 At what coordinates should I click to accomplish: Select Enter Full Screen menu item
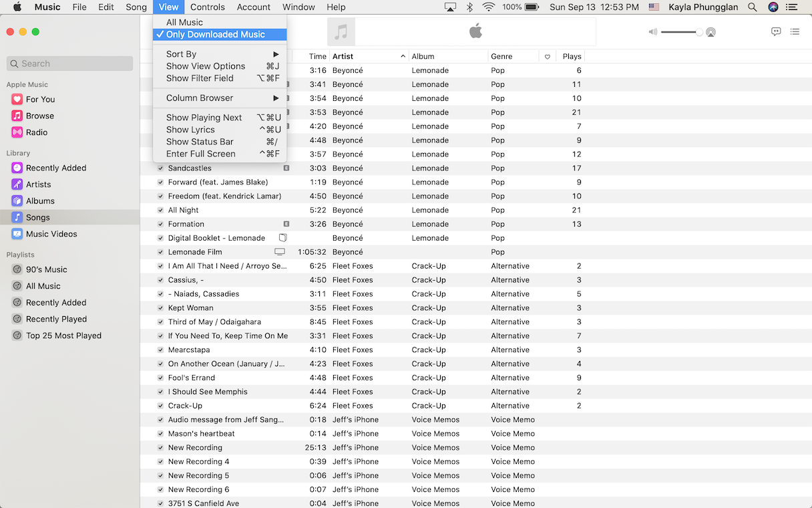coord(200,154)
